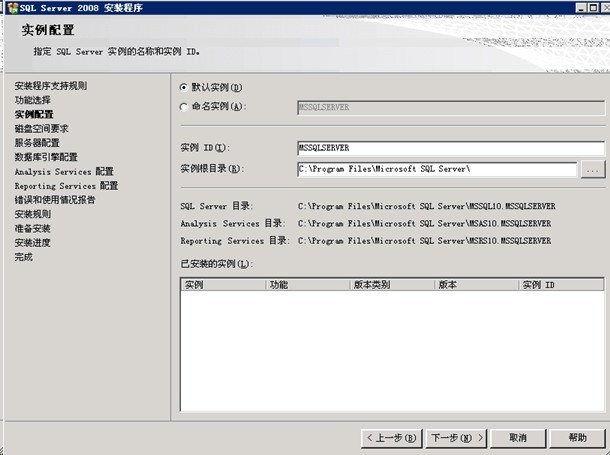Select 磁盘空间要求 step in sidebar
The image size is (610, 455).
coord(42,128)
